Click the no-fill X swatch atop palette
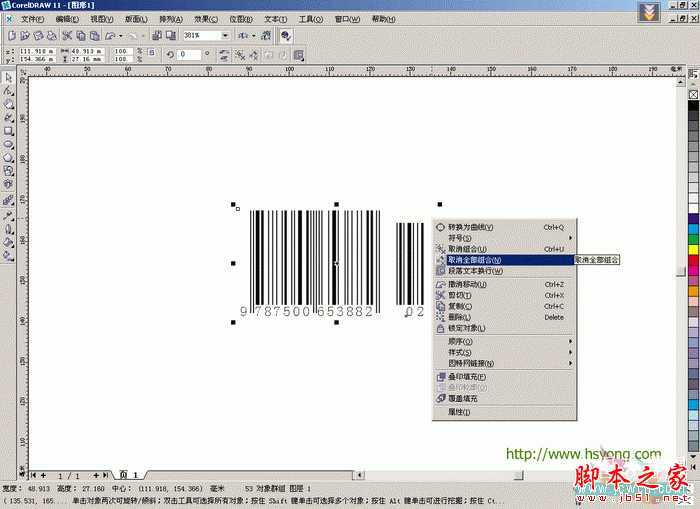The width and height of the screenshot is (700, 509). pyautogui.click(x=693, y=95)
